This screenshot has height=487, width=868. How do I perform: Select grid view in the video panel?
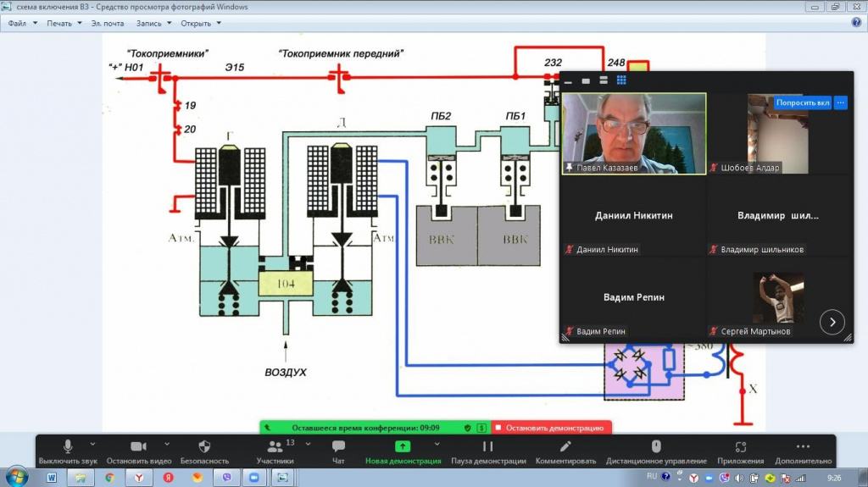tap(621, 80)
